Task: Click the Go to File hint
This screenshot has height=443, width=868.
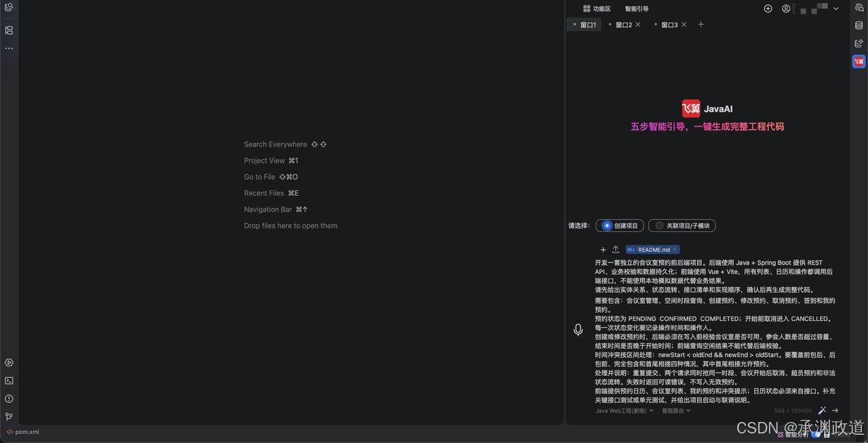Action: [x=271, y=177]
